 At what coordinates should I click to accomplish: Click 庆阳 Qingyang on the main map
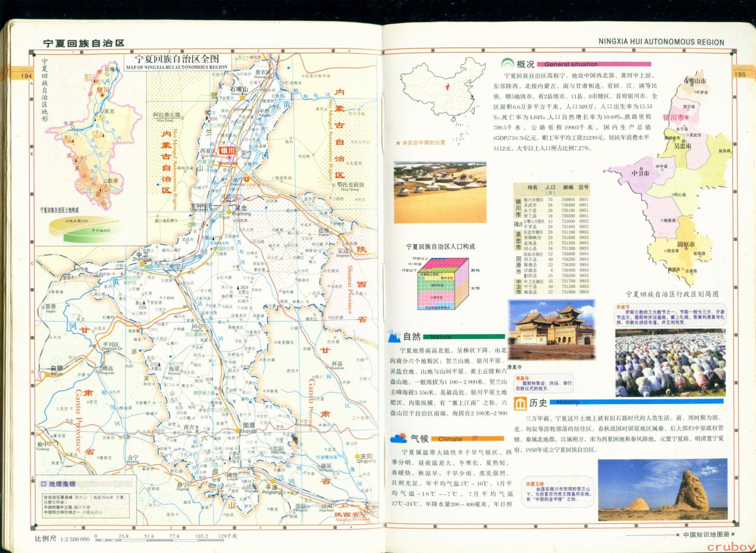[x=366, y=458]
